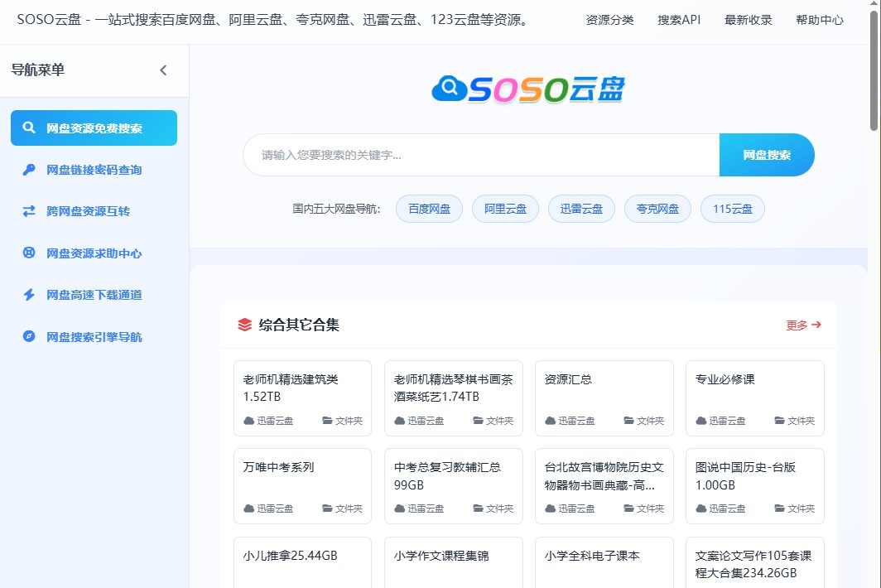
Task: Click the 更多 link with arrow
Action: pyautogui.click(x=803, y=325)
